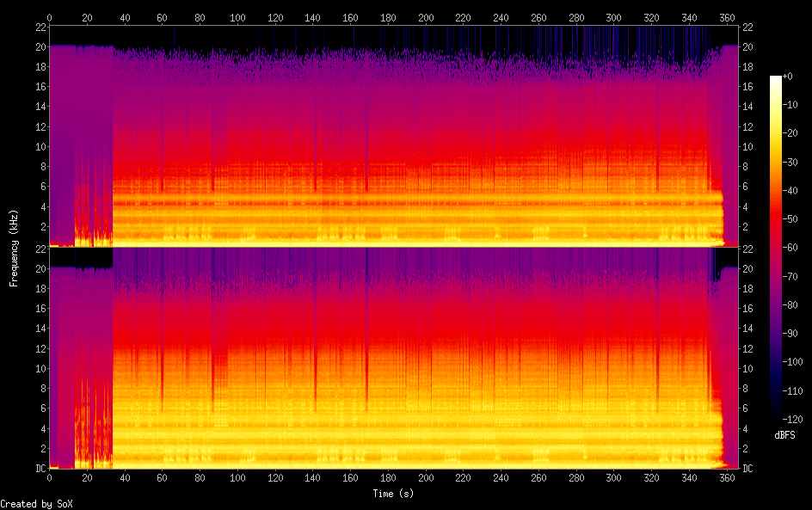Viewport: 812px width, 510px height.
Task: Click the '-50' value on the dBFS scale
Action: click(x=790, y=219)
